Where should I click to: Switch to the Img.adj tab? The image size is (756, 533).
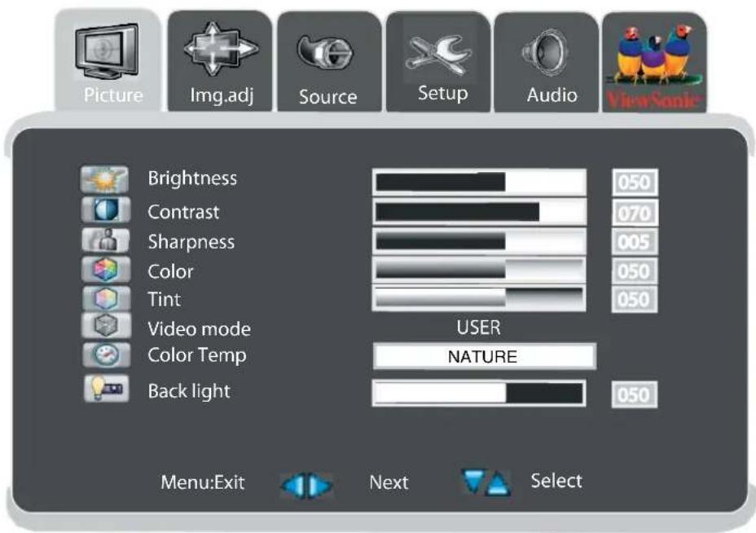[220, 62]
